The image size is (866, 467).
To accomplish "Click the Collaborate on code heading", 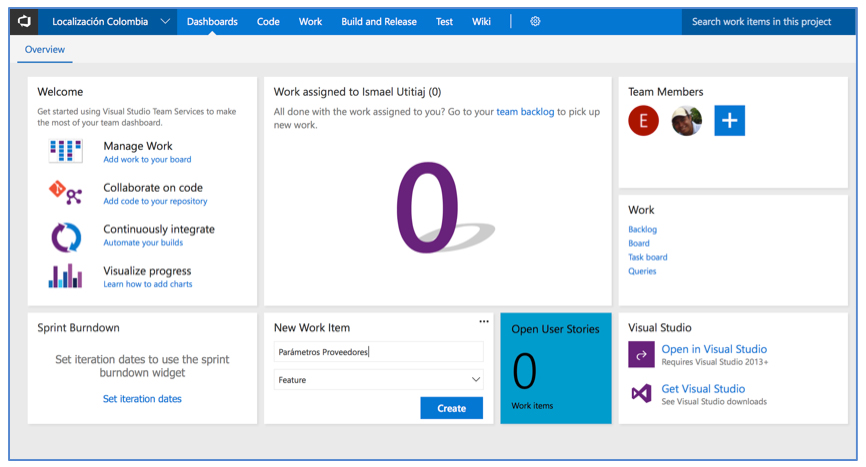I will coord(153,188).
